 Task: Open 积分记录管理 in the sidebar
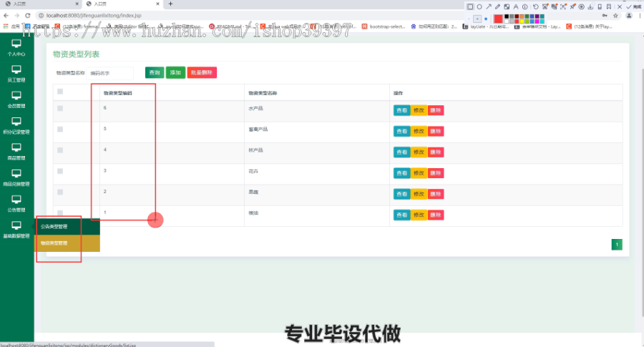click(16, 126)
